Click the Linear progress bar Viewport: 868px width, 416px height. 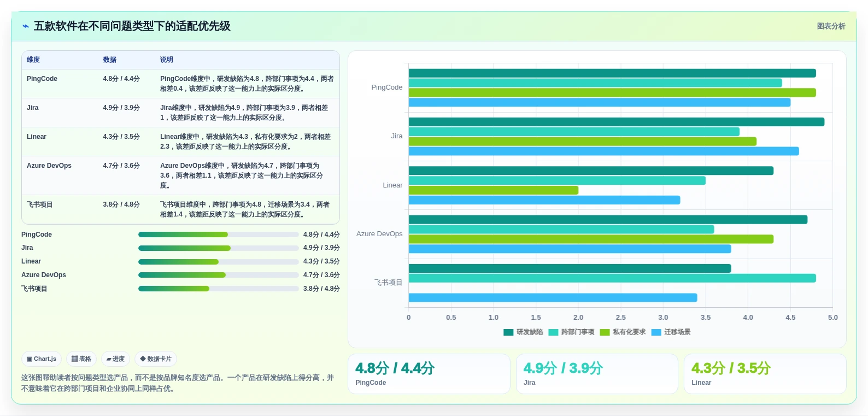coord(219,261)
